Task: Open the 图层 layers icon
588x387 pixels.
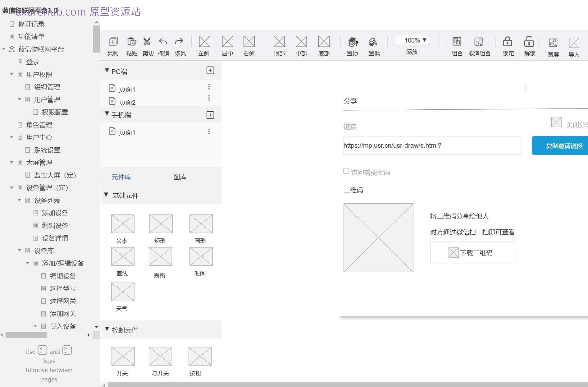Action: [553, 43]
